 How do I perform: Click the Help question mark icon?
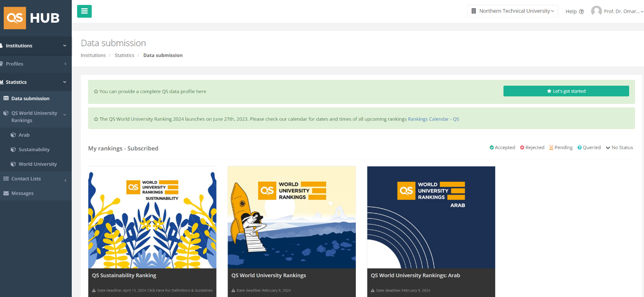[x=581, y=12]
